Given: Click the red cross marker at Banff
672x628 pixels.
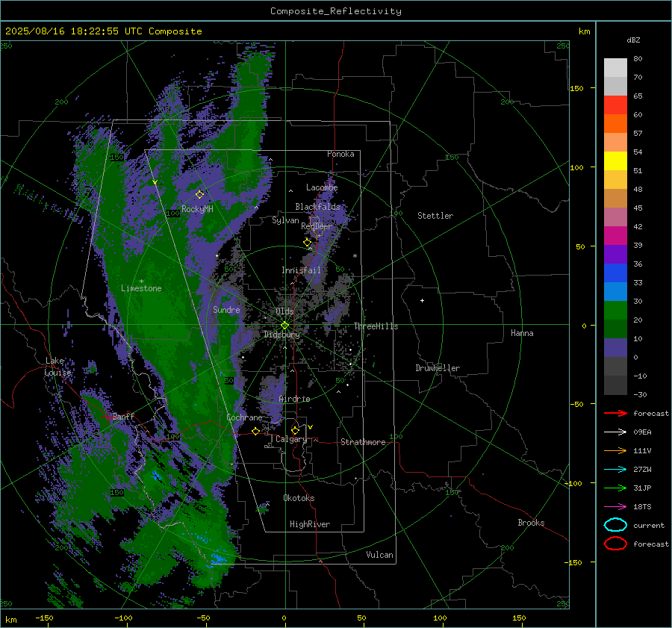Looking at the screenshot, I should click(x=107, y=417).
